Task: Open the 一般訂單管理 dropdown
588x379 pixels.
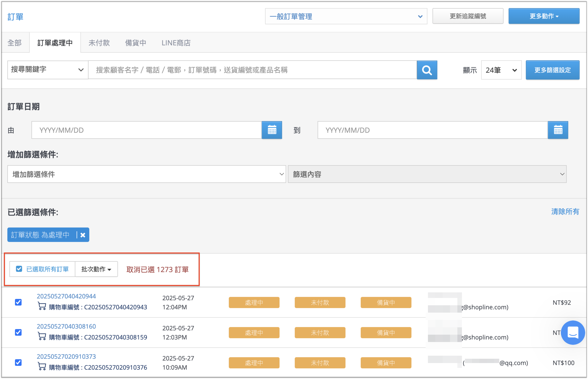Action: click(346, 16)
